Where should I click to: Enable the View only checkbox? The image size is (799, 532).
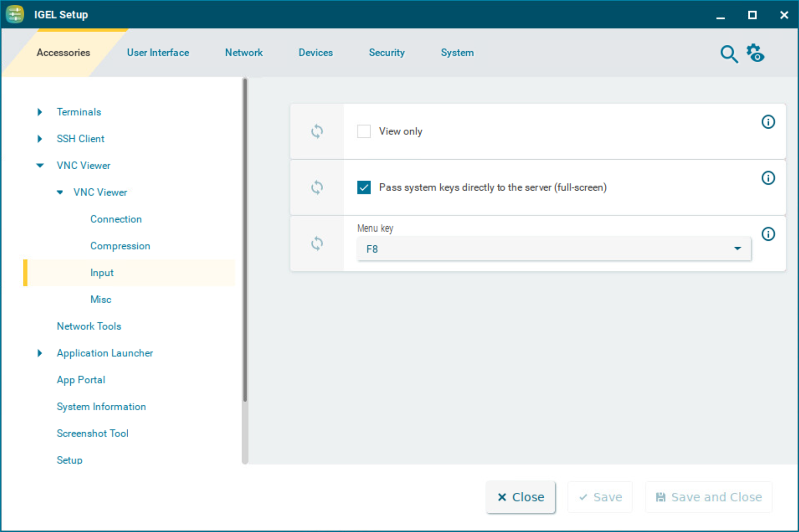coord(364,131)
